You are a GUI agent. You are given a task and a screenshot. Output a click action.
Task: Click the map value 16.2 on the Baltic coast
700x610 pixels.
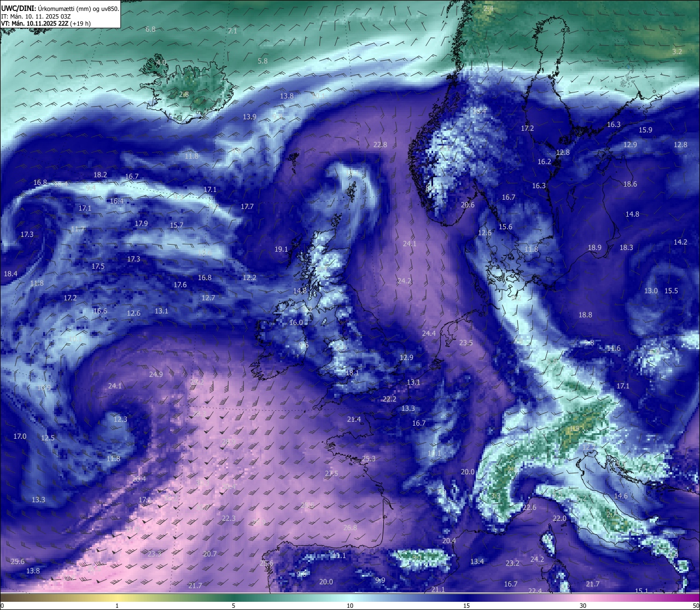544,162
